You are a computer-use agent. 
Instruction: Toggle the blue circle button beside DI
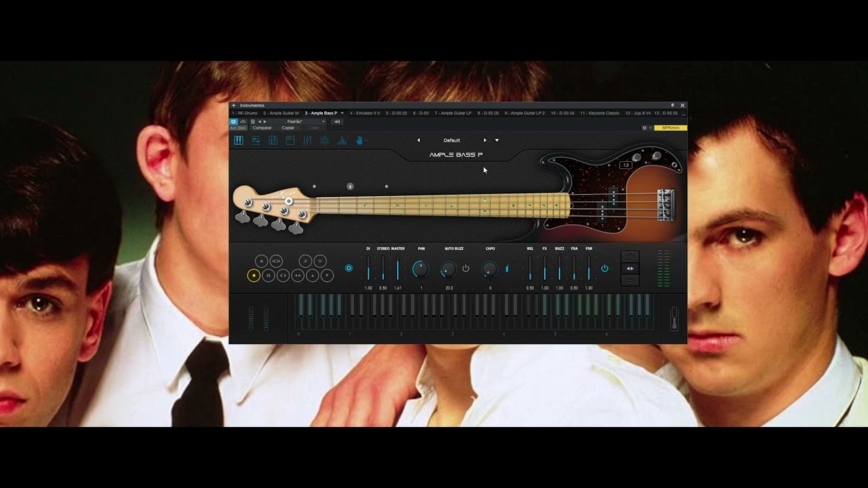[349, 268]
